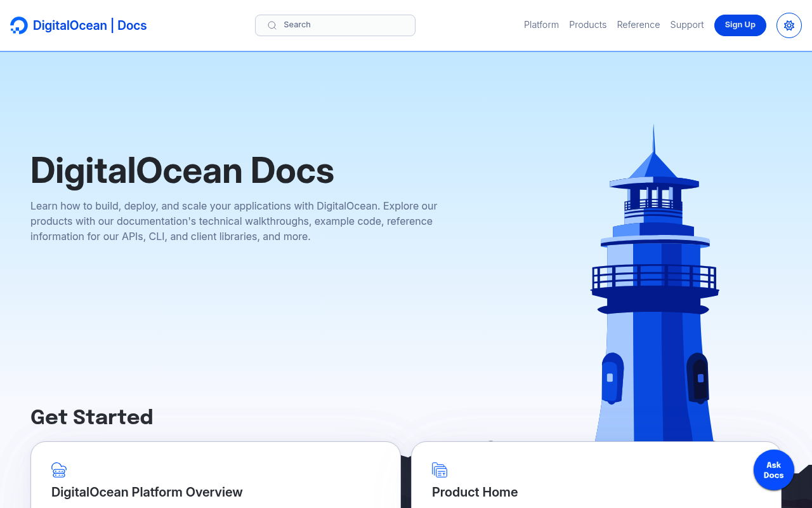Click the Platform Overview cloud server icon

pos(59,470)
